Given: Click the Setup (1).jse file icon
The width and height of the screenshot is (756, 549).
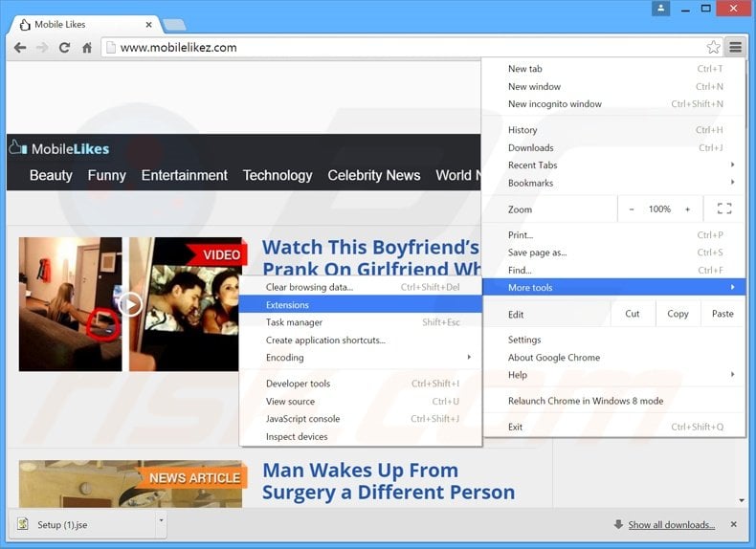Looking at the screenshot, I should coord(23,524).
